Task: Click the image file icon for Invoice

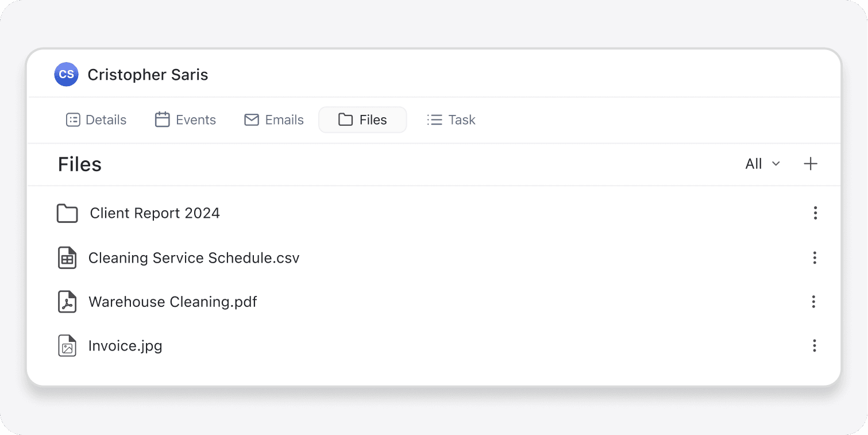Action: pyautogui.click(x=67, y=346)
